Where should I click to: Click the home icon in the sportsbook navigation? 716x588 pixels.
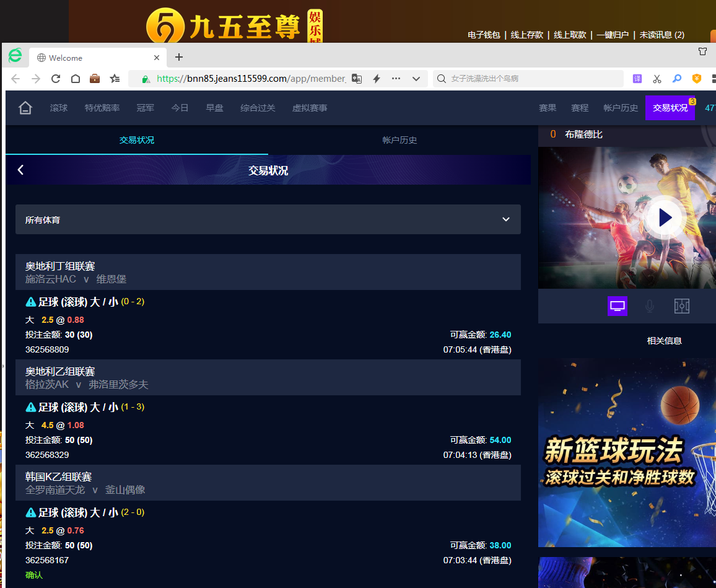click(25, 108)
